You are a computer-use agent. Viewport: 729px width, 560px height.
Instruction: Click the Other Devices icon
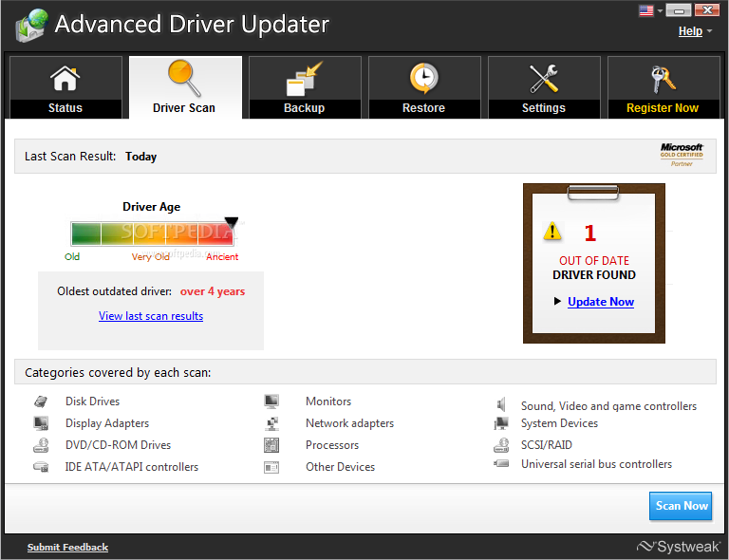(x=271, y=467)
